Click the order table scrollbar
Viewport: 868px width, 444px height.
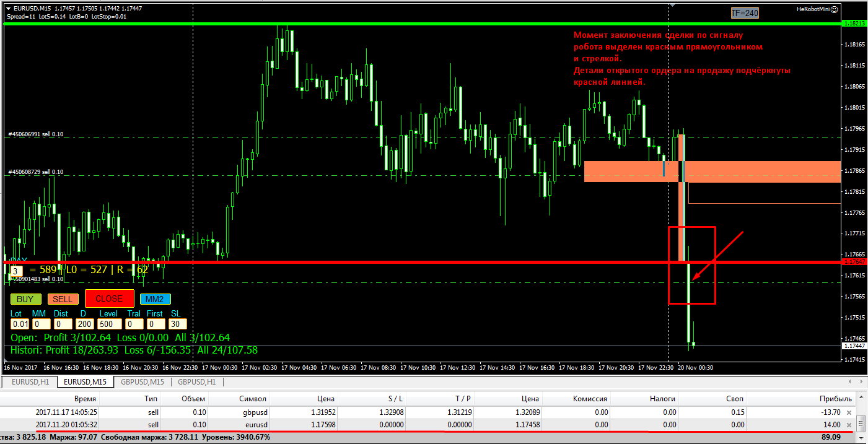tap(861, 424)
